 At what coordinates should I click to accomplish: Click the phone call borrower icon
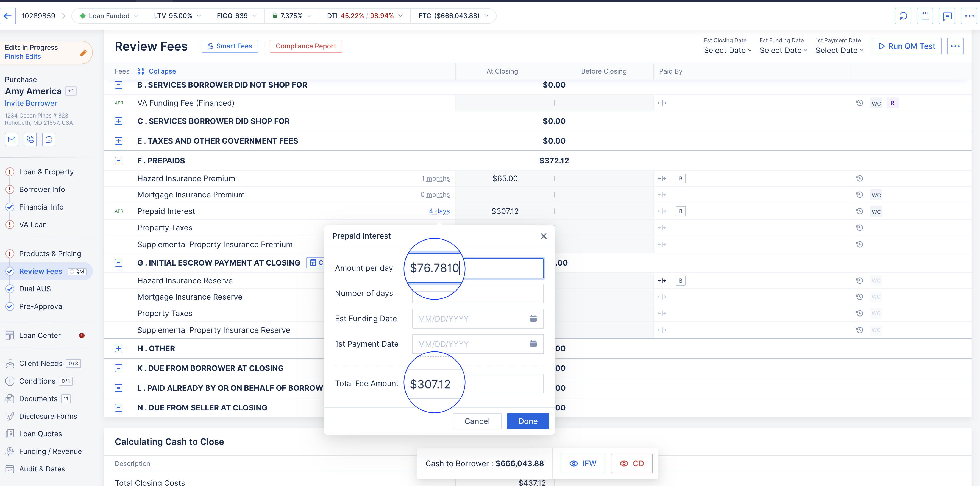click(x=30, y=139)
